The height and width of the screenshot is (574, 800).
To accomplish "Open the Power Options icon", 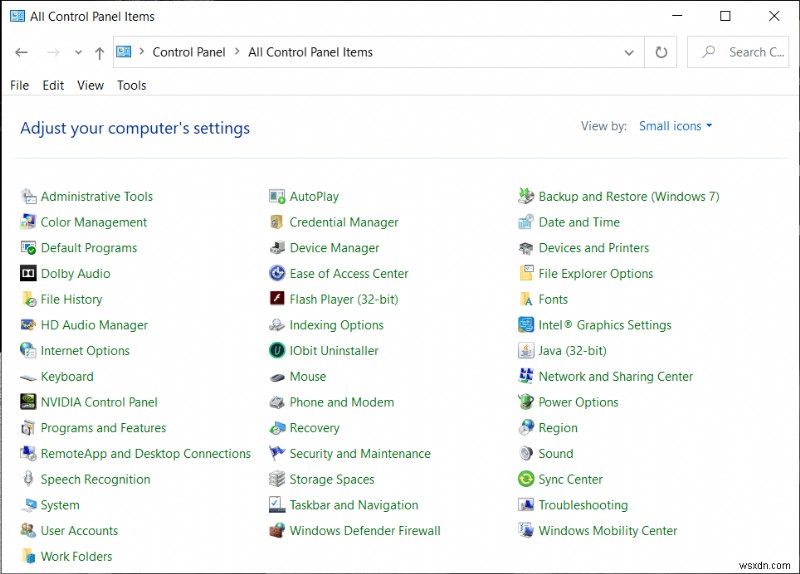I will click(526, 402).
